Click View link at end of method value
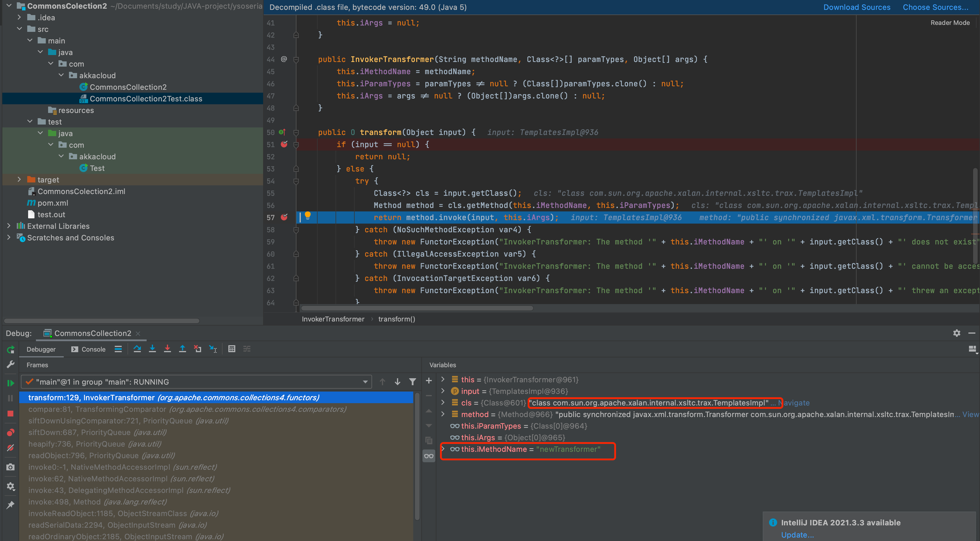The width and height of the screenshot is (980, 541). tap(970, 414)
